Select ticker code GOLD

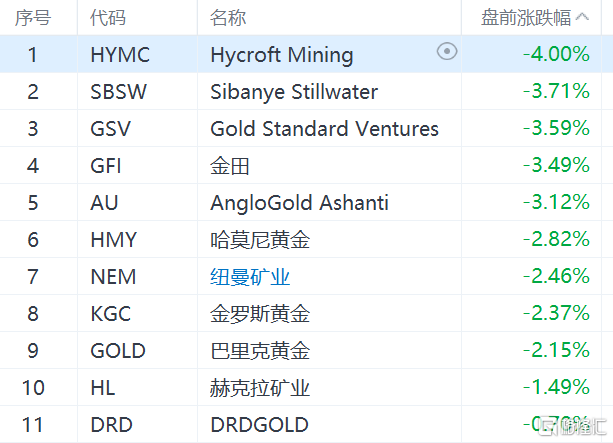[x=118, y=351]
